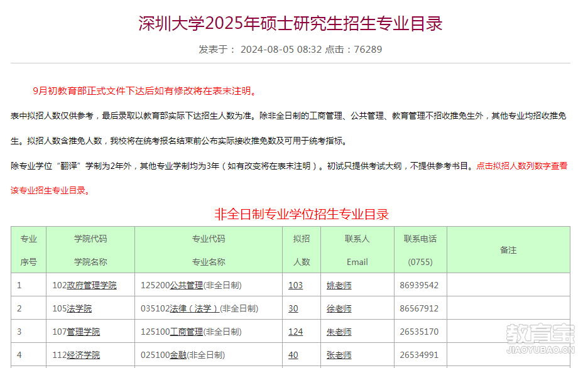Open the 金融 major link
This screenshot has width=588, height=368.
point(178,355)
